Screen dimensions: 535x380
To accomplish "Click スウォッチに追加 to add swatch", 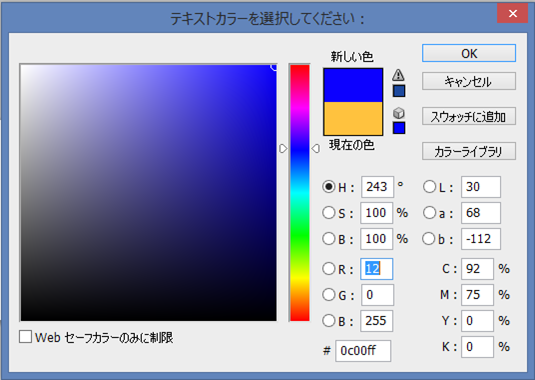I will tap(469, 116).
